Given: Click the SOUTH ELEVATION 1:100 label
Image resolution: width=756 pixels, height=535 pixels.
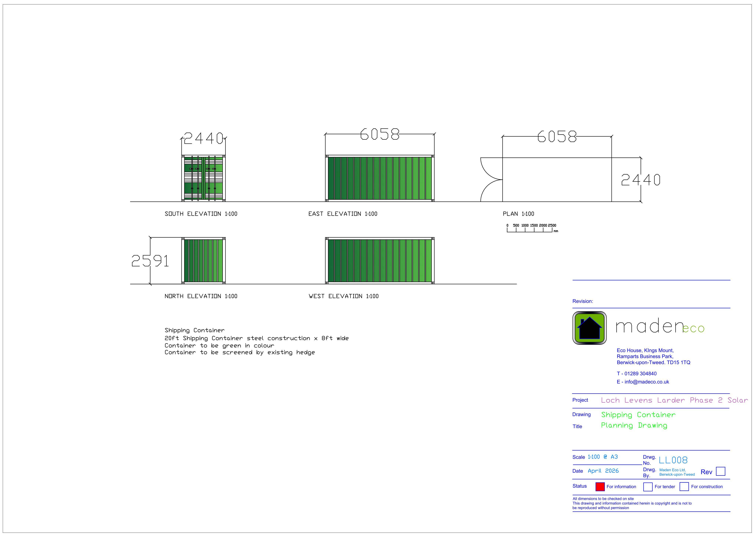Looking at the screenshot, I should [x=201, y=214].
